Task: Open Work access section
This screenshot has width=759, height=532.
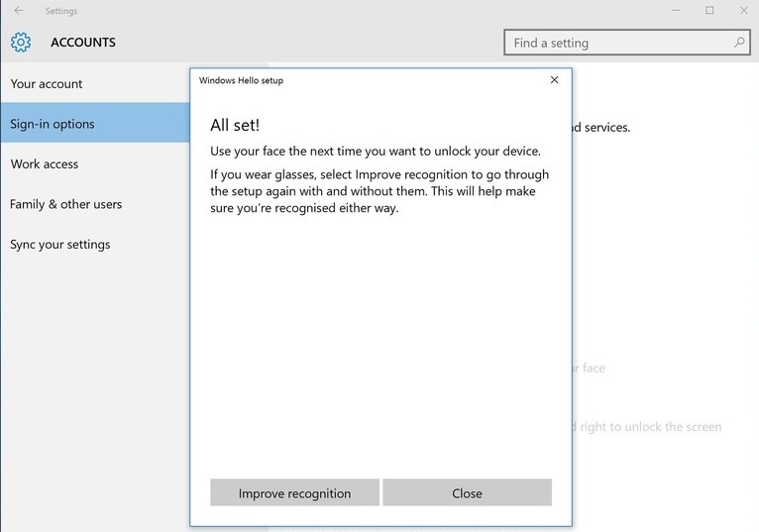Action: [x=95, y=163]
